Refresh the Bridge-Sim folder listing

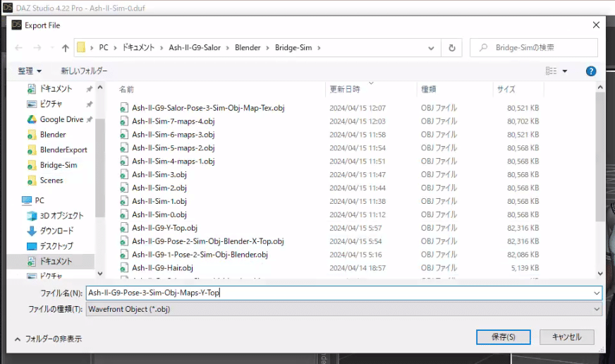pyautogui.click(x=452, y=48)
